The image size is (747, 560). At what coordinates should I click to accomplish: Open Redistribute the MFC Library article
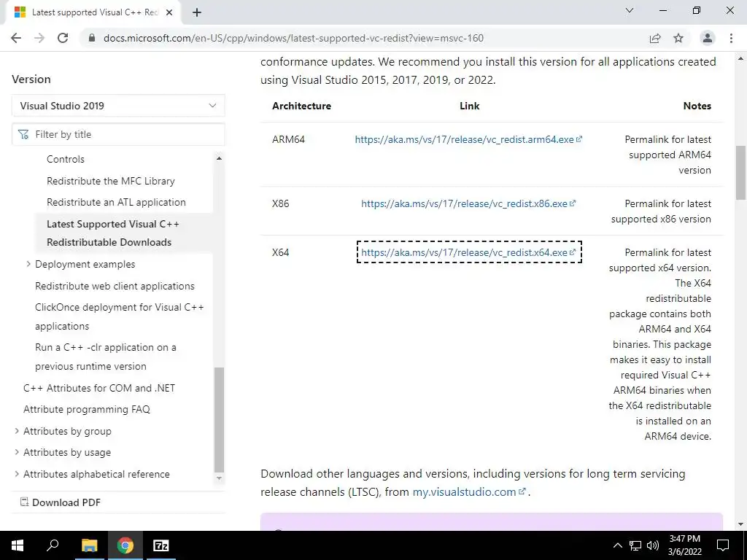coord(111,181)
